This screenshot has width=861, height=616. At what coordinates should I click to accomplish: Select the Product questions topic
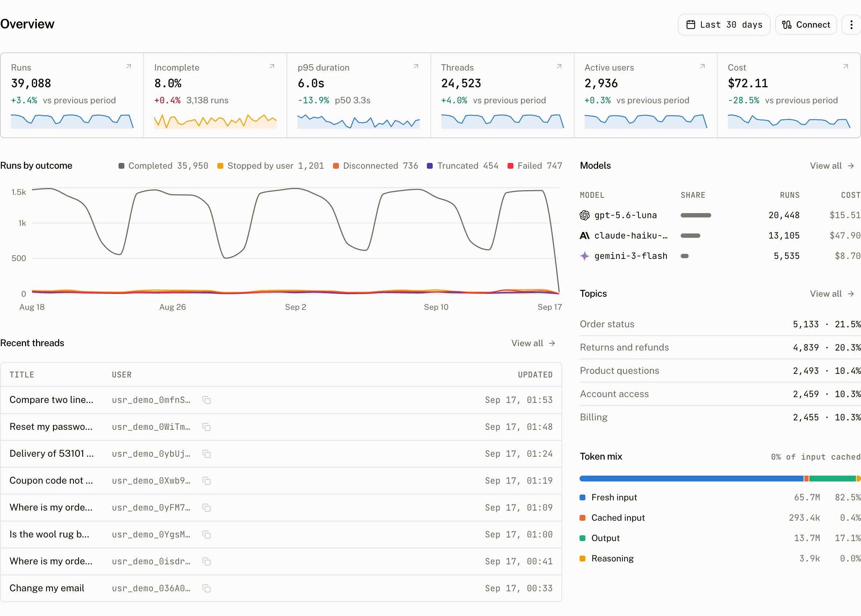pos(720,371)
